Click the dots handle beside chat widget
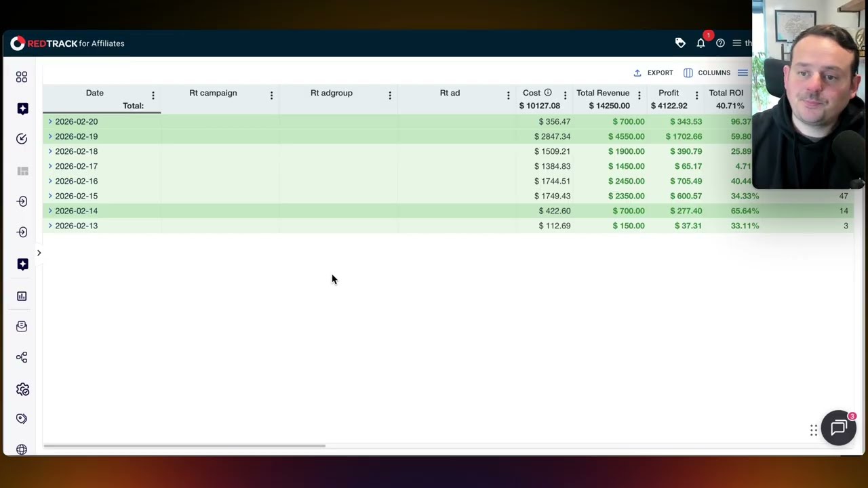The height and width of the screenshot is (488, 868). tap(814, 430)
